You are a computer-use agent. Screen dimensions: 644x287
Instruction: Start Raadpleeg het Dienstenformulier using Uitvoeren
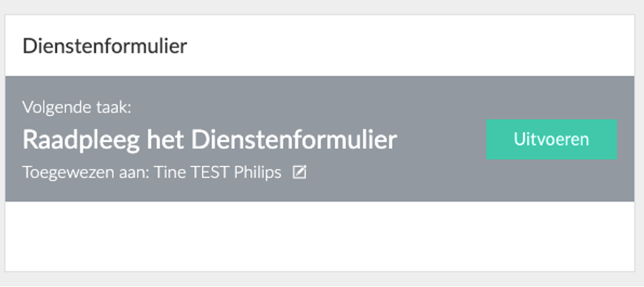point(551,139)
